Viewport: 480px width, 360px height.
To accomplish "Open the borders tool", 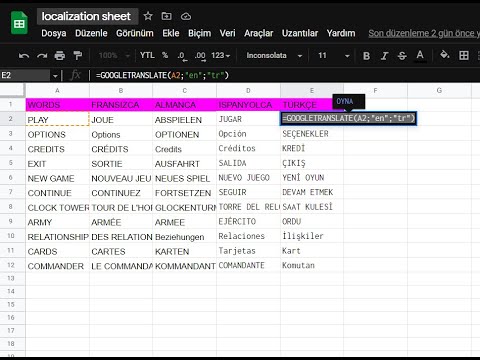I will pyautogui.click(x=464, y=56).
